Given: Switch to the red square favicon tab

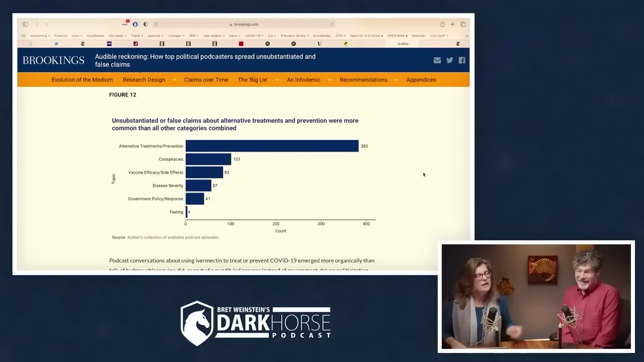Looking at the screenshot, I should click(241, 44).
